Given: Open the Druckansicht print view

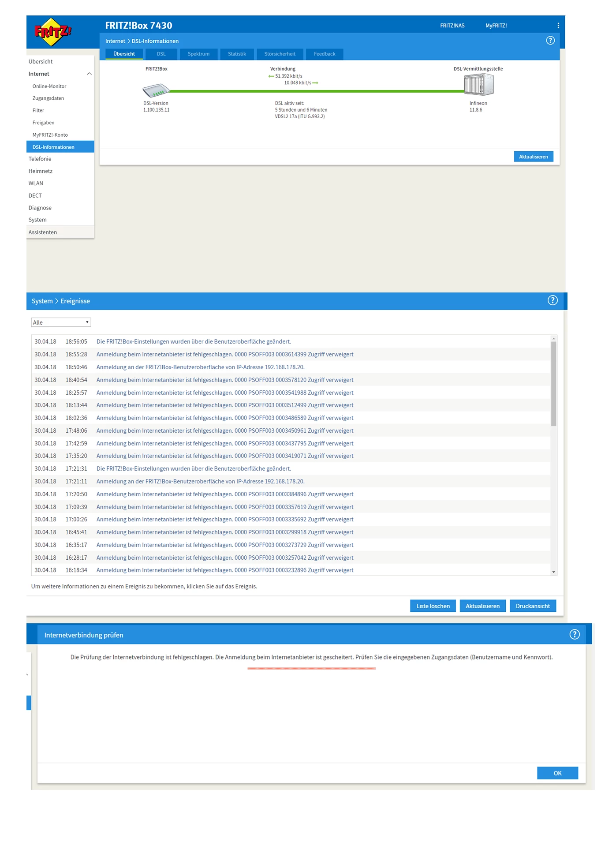Looking at the screenshot, I should click(x=533, y=606).
